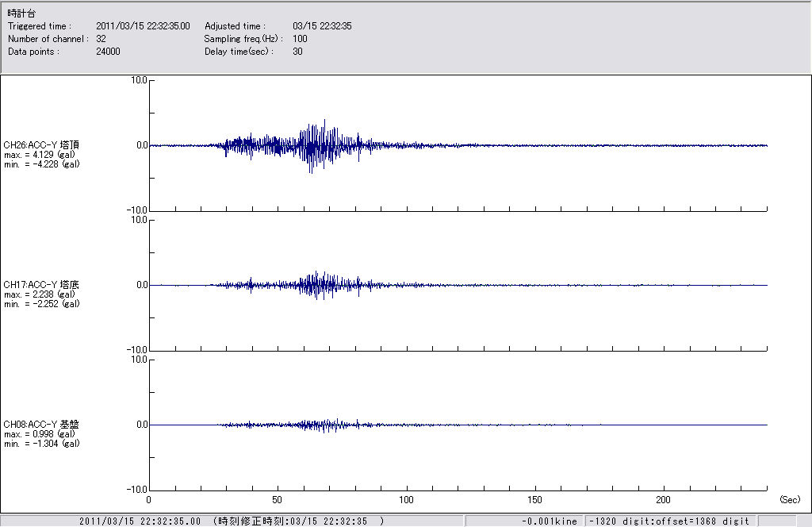
Task: Click the CH17 min. = -2.252 (gal) readout
Action: [41, 303]
